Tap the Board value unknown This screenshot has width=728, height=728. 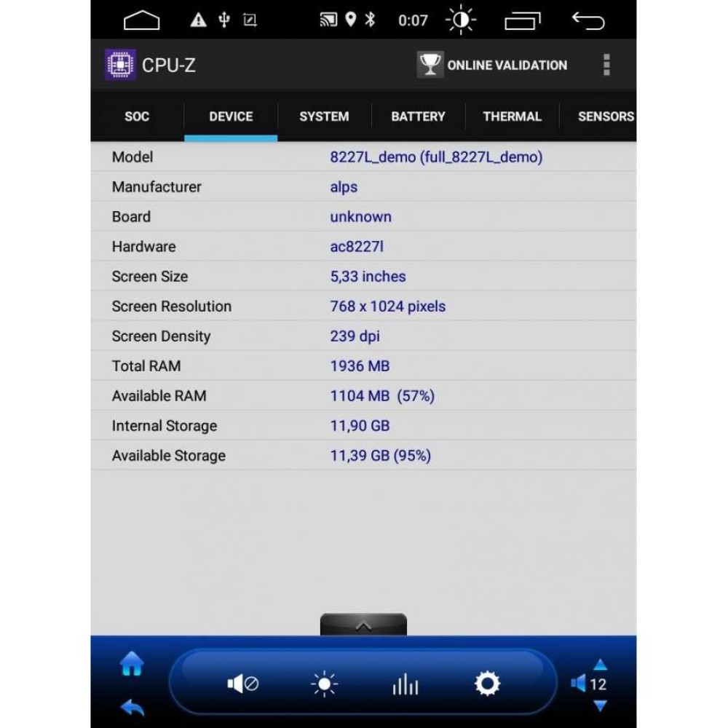coord(361,217)
